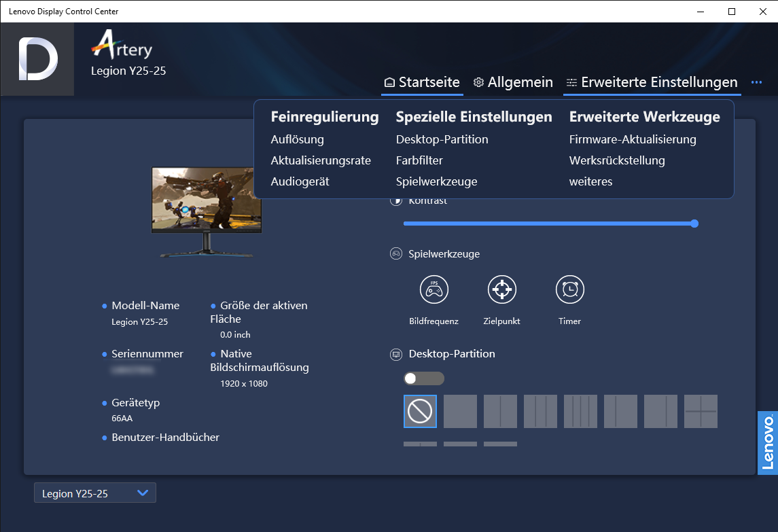
Task: Choose Audiogerät in the menu
Action: click(x=300, y=181)
